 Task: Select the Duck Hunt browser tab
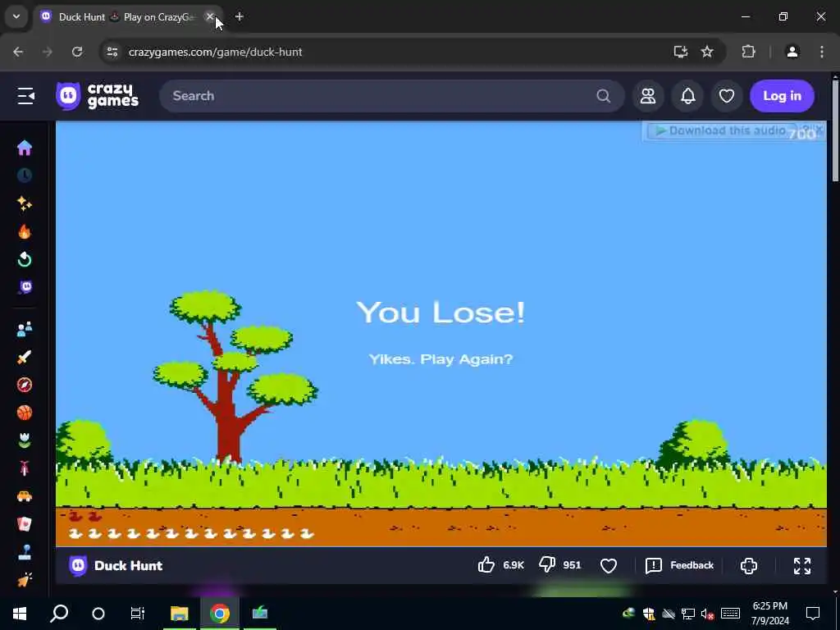129,17
